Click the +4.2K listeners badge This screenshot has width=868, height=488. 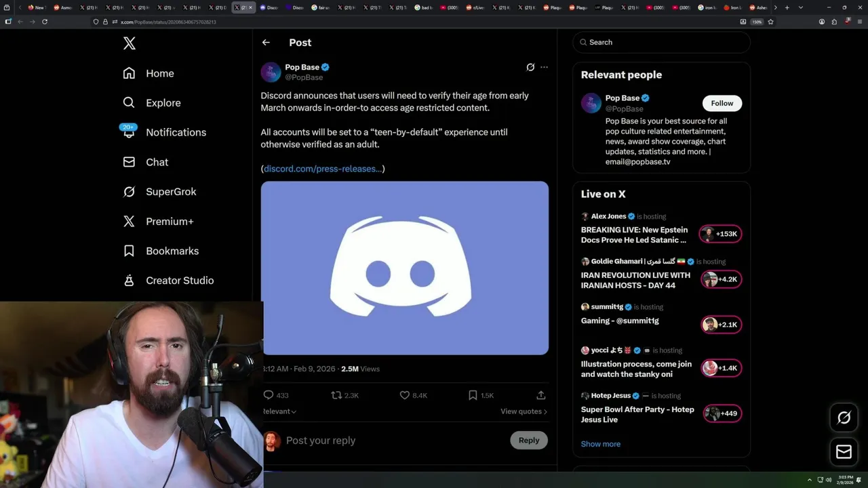click(721, 279)
